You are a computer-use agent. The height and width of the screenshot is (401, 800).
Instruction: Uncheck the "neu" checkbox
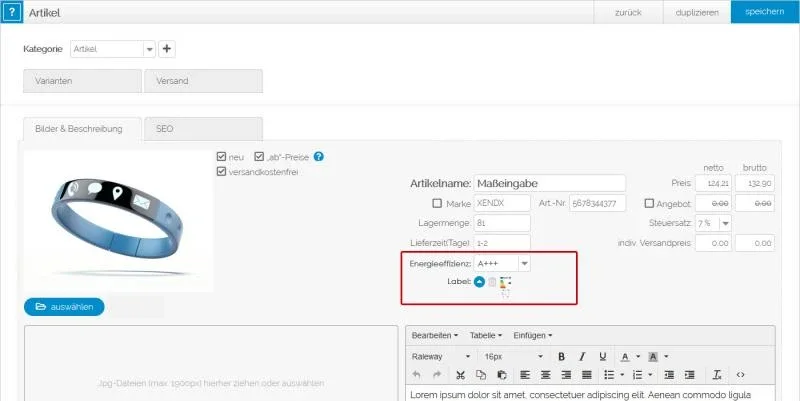[221, 157]
